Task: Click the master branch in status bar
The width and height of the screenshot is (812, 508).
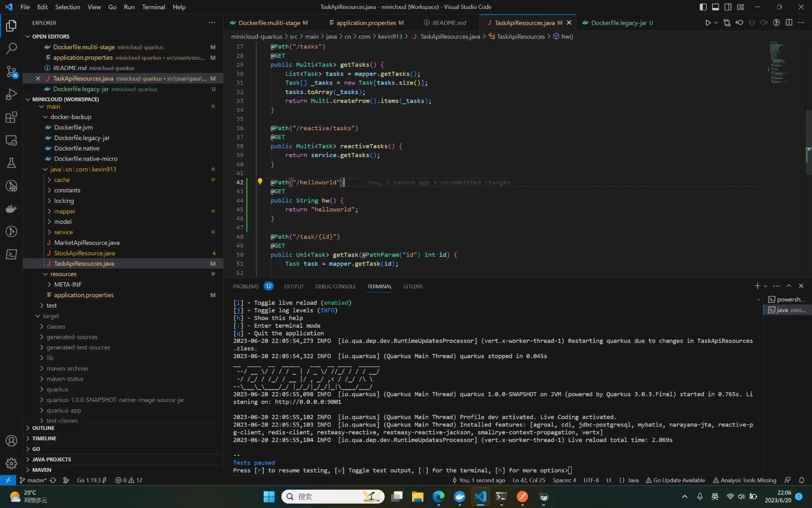Action: [x=33, y=480]
